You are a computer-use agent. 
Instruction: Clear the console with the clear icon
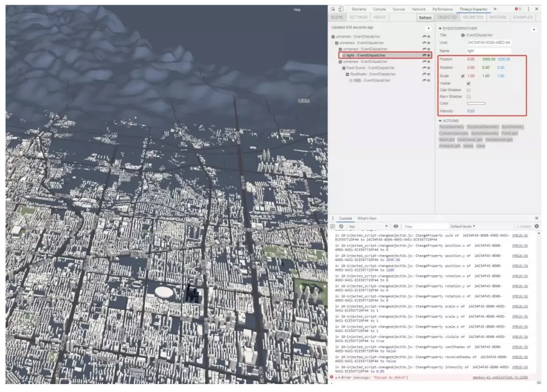pyautogui.click(x=341, y=226)
